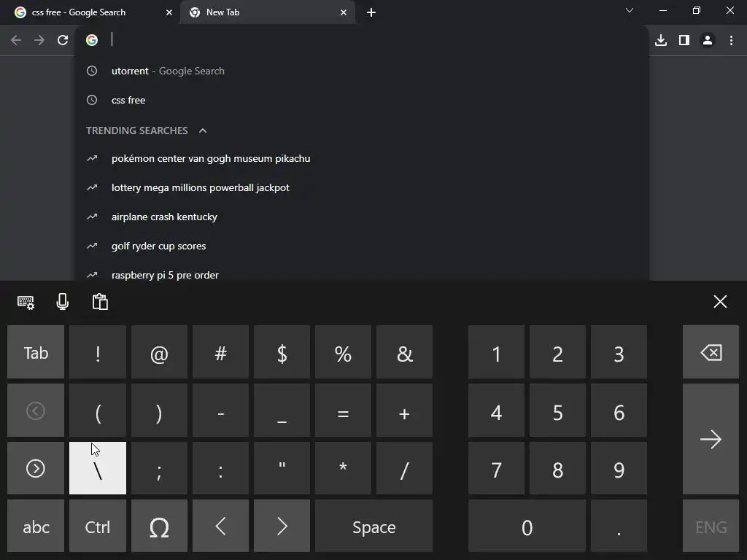Collapse the Trending Searches section
747x560 pixels.
point(203,131)
